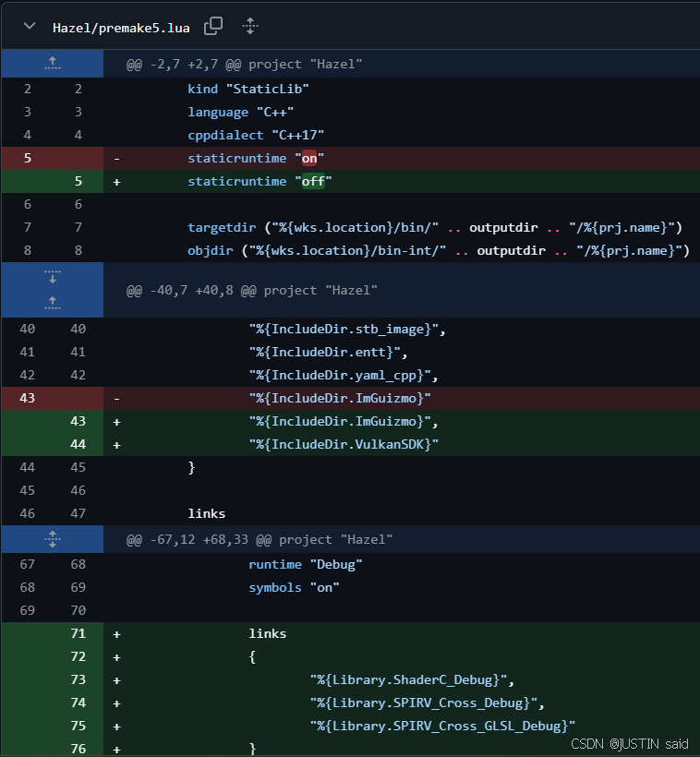Image resolution: width=700 pixels, height=757 pixels.
Task: Click the targetdir code line
Action: [434, 227]
